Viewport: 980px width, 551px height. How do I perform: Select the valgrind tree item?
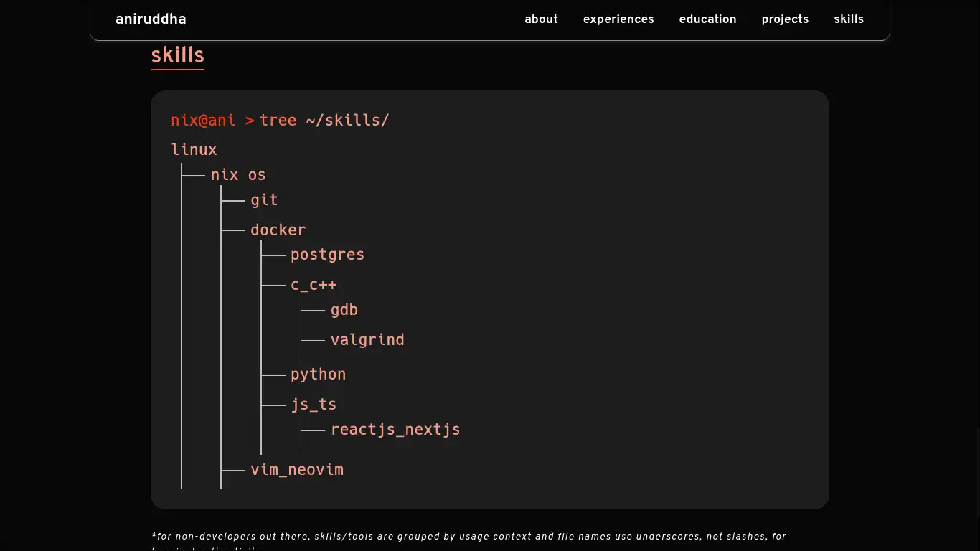[367, 340]
